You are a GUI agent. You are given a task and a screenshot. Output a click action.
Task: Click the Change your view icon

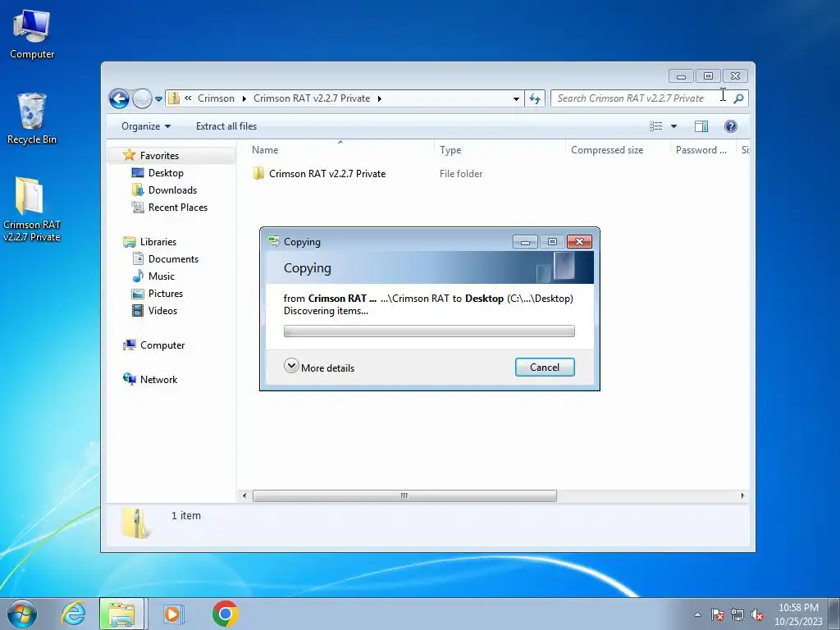[655, 126]
